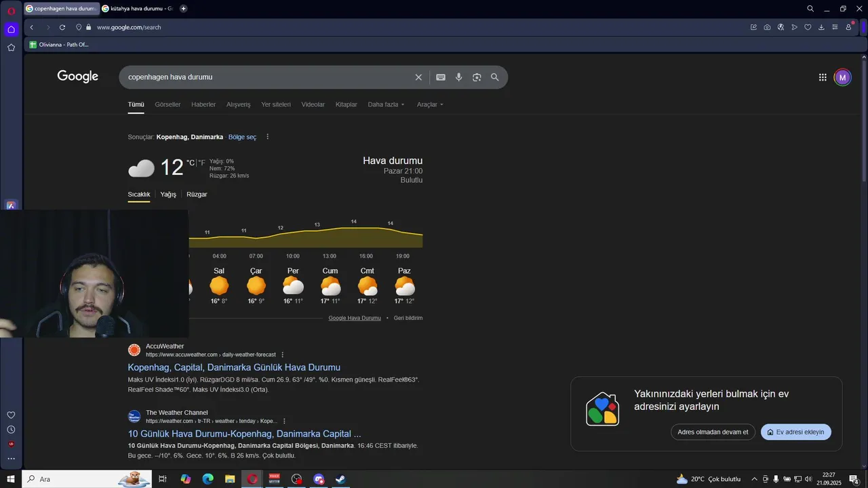
Task: Open Kopenhag, Capital, Danimarka Günlük Hava Durumu result
Action: [x=234, y=367]
